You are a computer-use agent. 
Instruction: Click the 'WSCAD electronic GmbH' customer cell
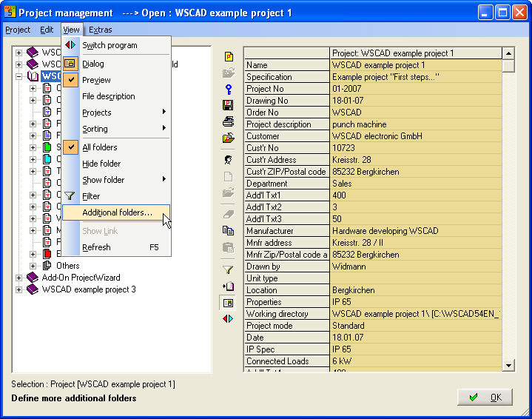pyautogui.click(x=416, y=136)
